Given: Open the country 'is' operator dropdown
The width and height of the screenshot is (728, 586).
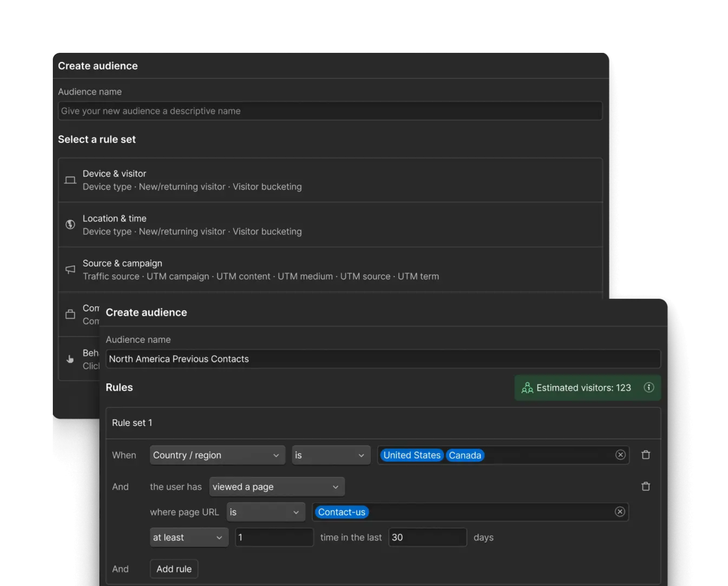Looking at the screenshot, I should (331, 455).
